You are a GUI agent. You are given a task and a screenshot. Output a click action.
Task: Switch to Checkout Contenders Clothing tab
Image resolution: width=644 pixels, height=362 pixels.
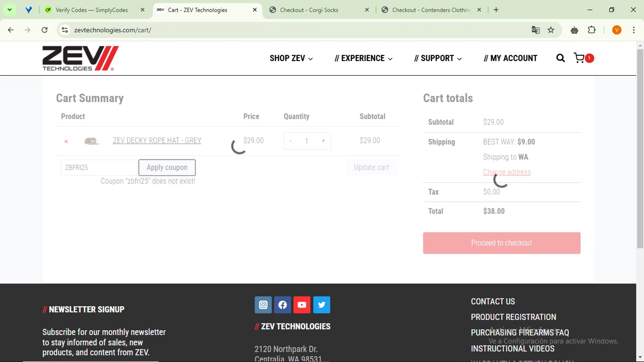(431, 10)
